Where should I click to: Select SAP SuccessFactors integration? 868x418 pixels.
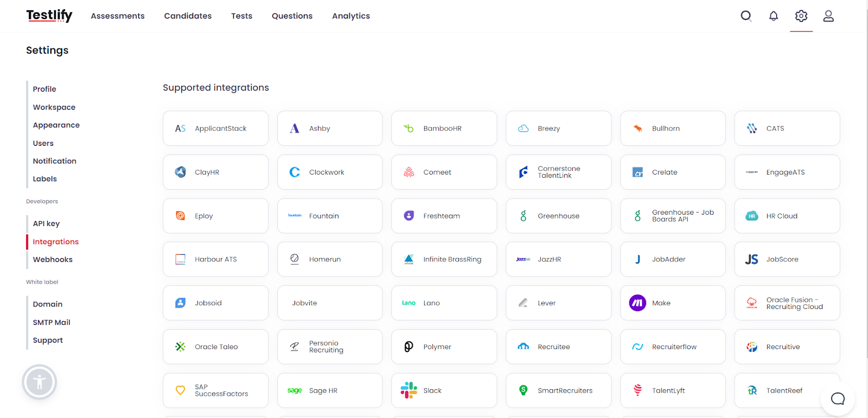coord(215,390)
